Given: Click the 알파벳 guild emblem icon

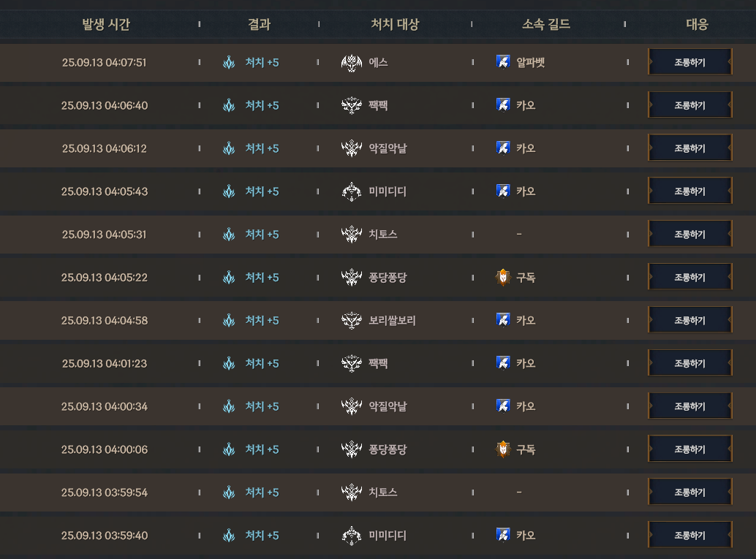Looking at the screenshot, I should 503,61.
